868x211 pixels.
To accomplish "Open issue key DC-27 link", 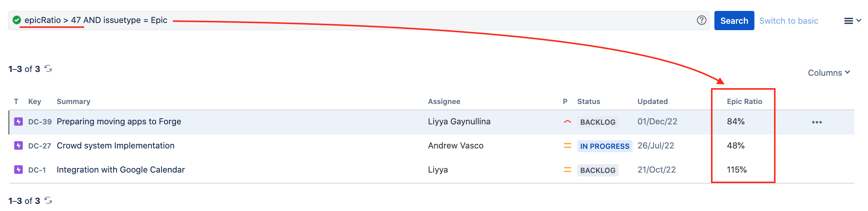I will coord(39,146).
